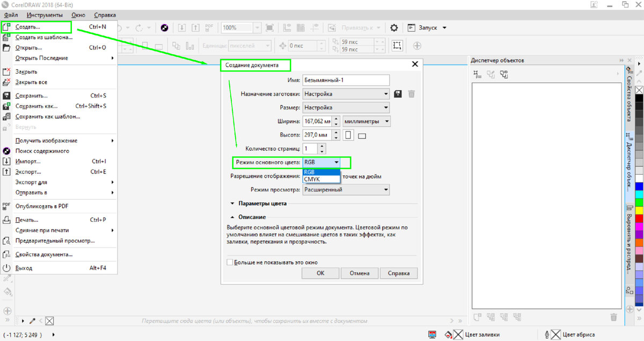Open the Справка menu in menu bar

point(105,15)
